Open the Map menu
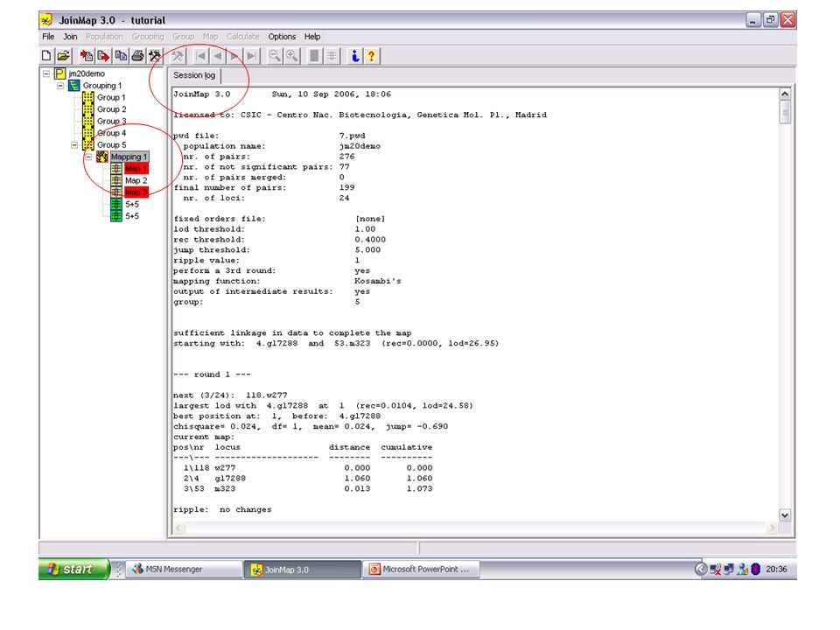The width and height of the screenshot is (840, 630). pos(210,37)
